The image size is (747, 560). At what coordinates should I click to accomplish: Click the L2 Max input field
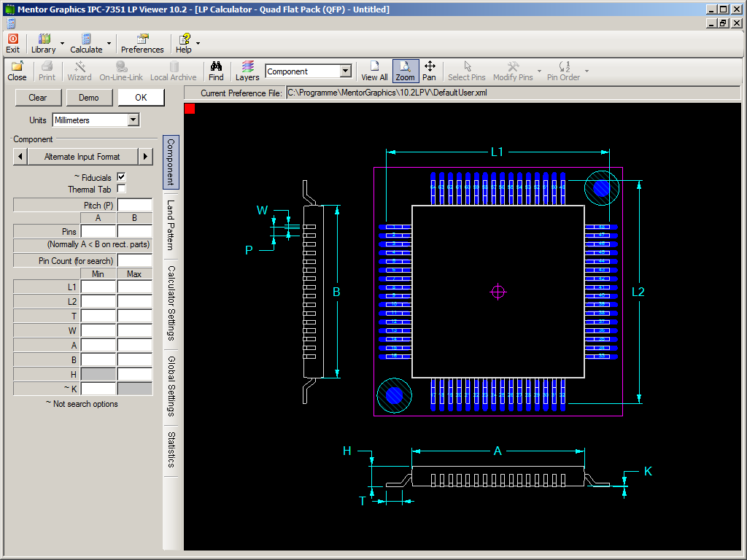pyautogui.click(x=135, y=301)
